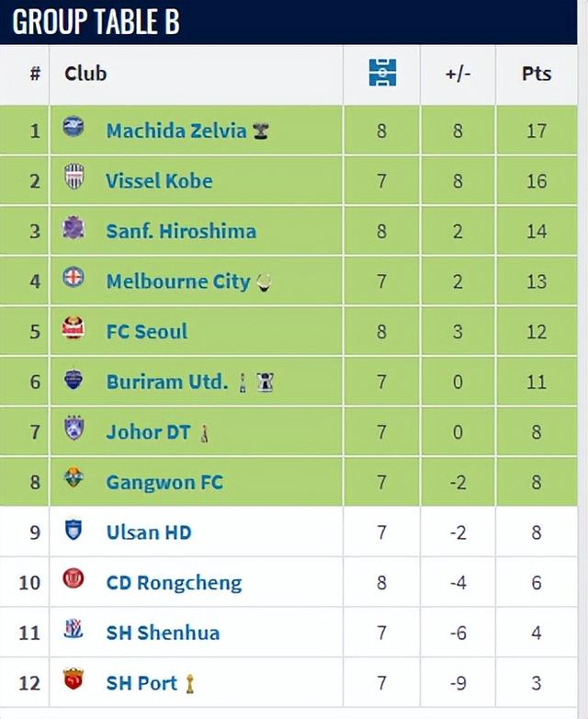The width and height of the screenshot is (588, 719).
Task: Click the Buriram Utd. crest icon
Action: pyautogui.click(x=73, y=379)
